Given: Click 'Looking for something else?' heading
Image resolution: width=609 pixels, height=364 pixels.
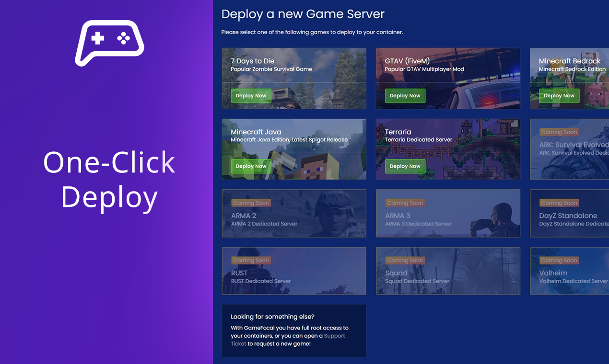Looking at the screenshot, I should [273, 317].
